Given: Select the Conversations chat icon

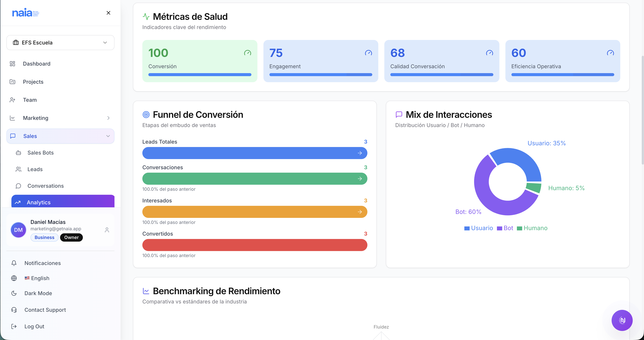Looking at the screenshot, I should click(x=18, y=186).
